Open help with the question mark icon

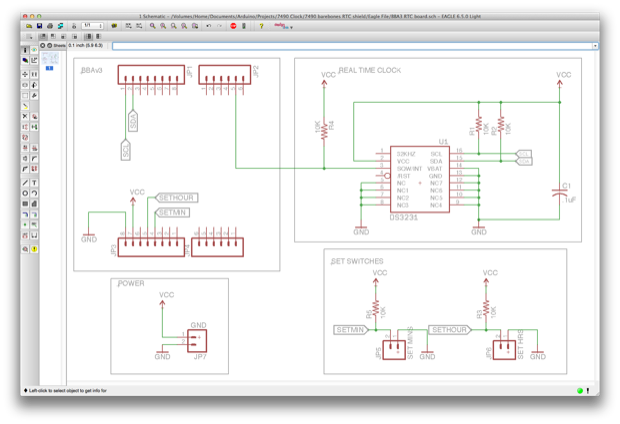(261, 26)
